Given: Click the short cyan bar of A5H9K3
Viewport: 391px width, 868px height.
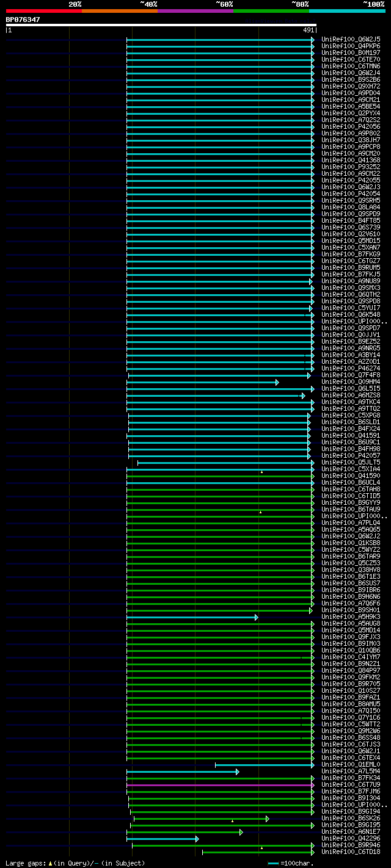Looking at the screenshot, I should (192, 617).
